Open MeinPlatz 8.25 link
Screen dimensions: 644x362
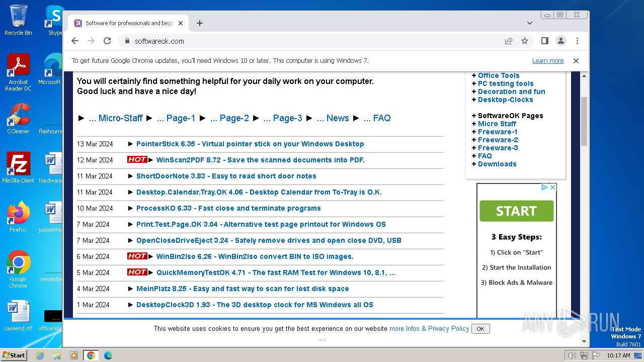click(243, 289)
